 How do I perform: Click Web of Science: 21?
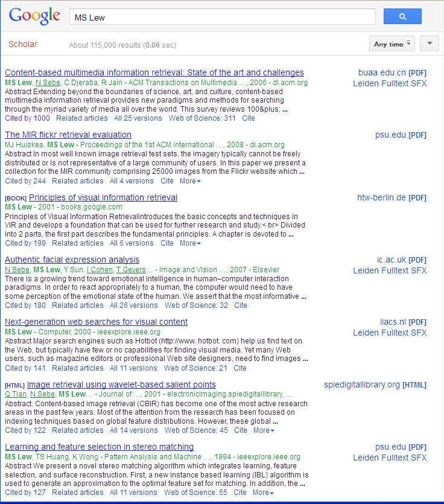[x=195, y=368]
